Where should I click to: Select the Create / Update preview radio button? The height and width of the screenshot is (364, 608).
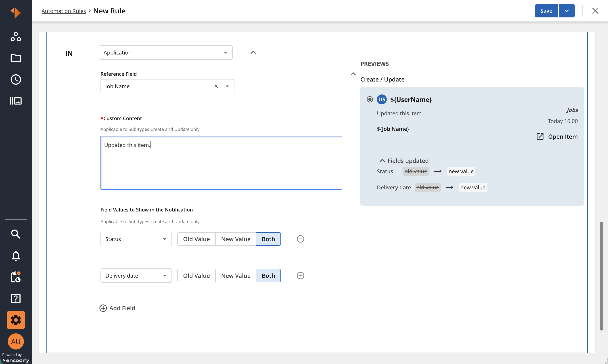[x=370, y=99]
